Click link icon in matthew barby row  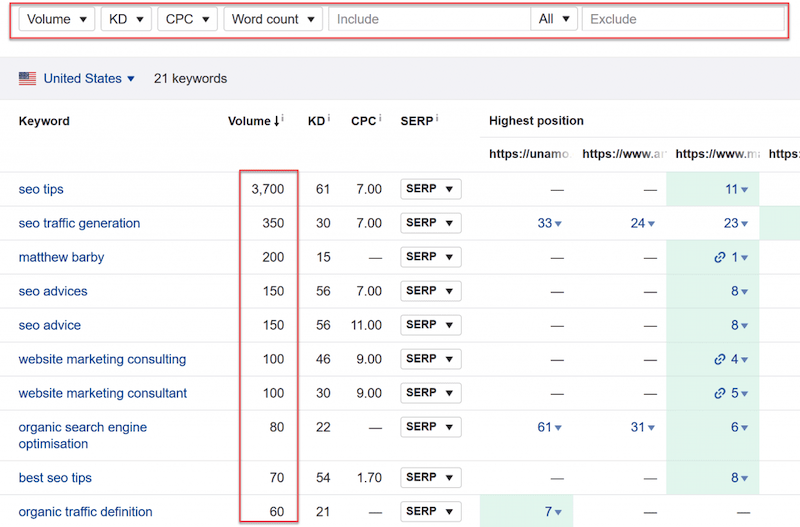720,257
